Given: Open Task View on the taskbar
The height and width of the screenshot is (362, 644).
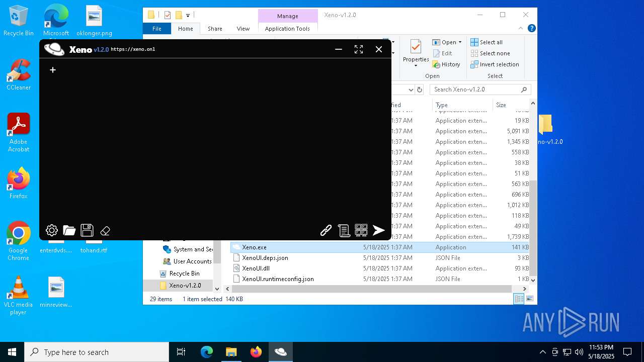Looking at the screenshot, I should tap(181, 352).
